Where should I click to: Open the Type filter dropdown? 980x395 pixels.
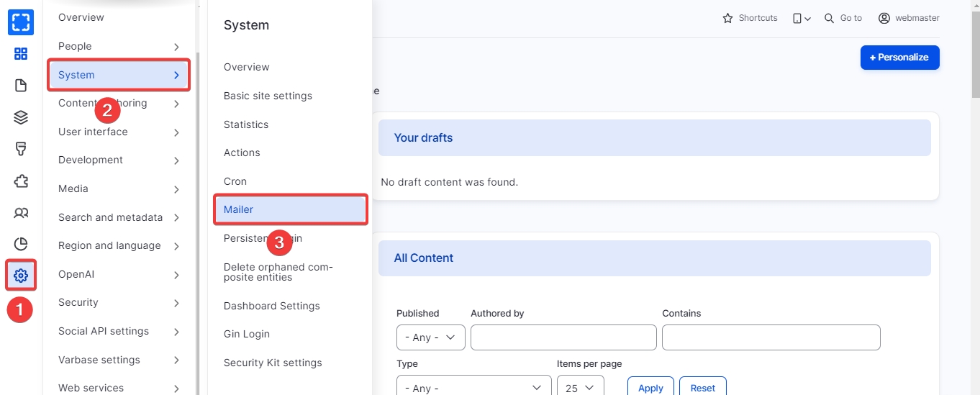[473, 388]
